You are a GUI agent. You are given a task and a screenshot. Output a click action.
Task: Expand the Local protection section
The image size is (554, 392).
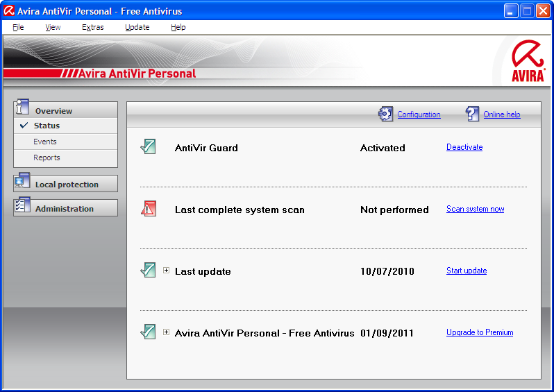click(67, 185)
